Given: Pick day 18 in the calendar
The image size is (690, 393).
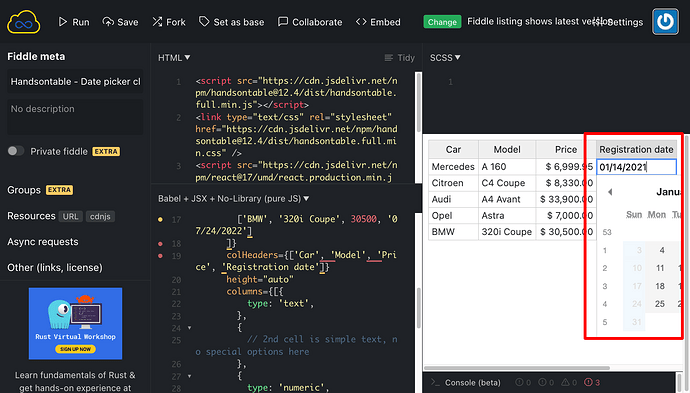Looking at the screenshot, I should (x=660, y=286).
